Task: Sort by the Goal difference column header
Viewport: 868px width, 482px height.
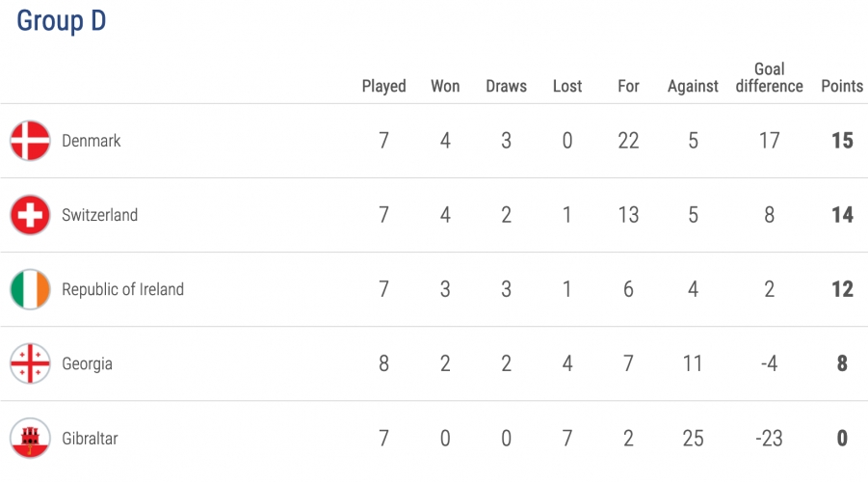Action: point(769,77)
